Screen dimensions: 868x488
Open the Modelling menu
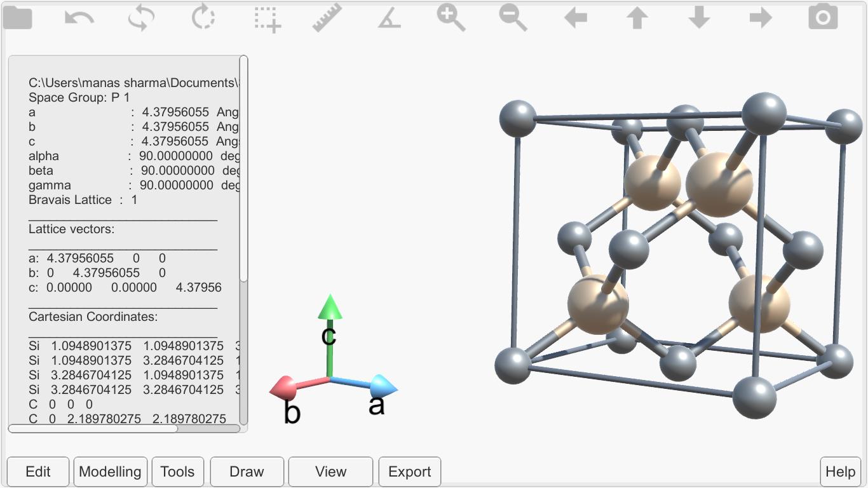(x=111, y=471)
